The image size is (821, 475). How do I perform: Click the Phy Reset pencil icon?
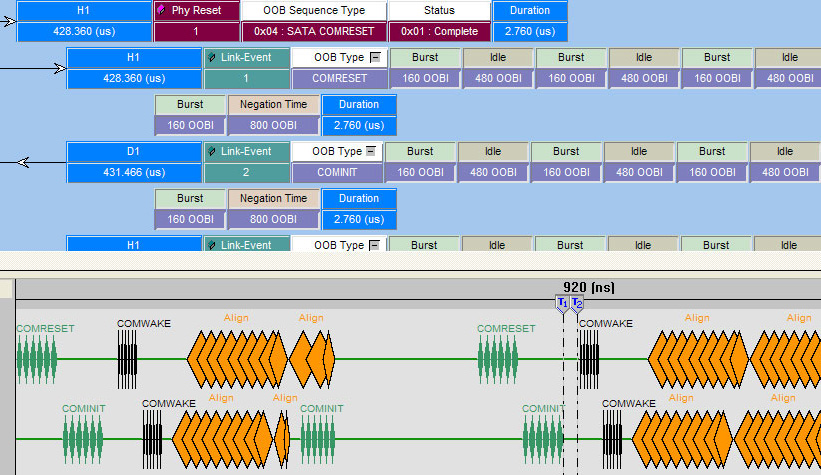(x=162, y=10)
